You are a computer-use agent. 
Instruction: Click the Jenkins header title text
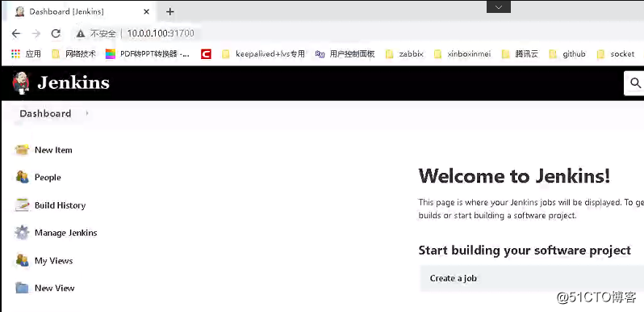(x=73, y=83)
